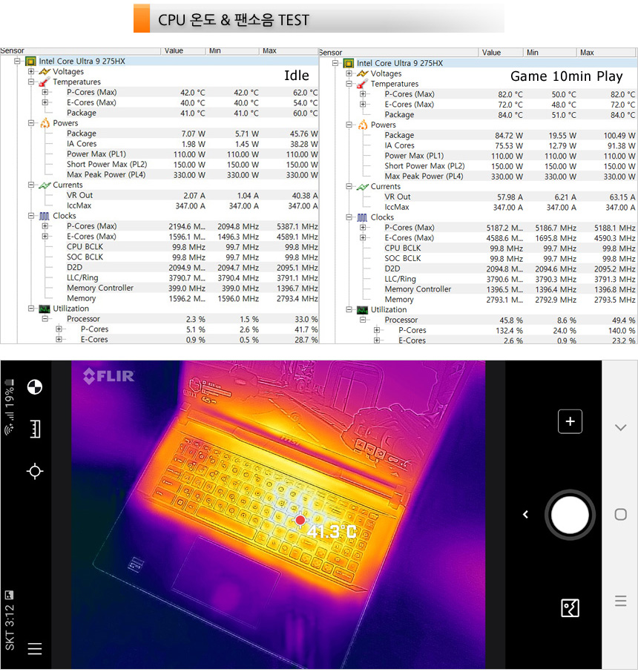Click the Value column header in Idle panel
This screenshot has height=672, width=638.
coord(174,50)
